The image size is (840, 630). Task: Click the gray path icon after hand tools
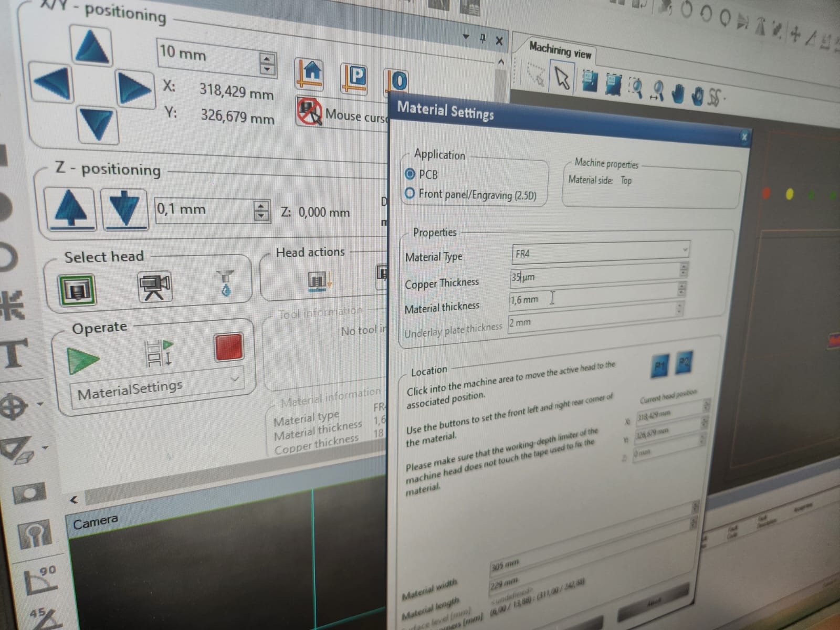coord(716,98)
